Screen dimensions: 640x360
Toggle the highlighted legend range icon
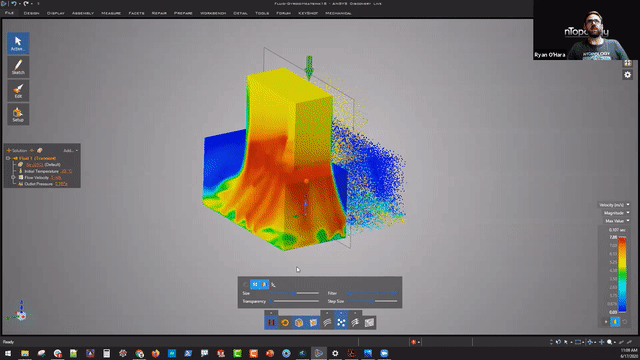pyautogui.click(x=615, y=322)
